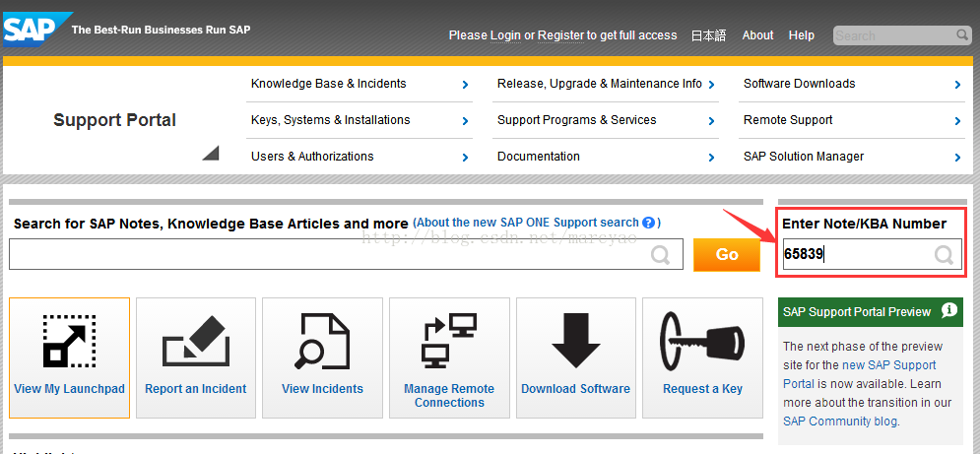
Task: Open the new SAP Support Portal link
Action: [x=860, y=374]
